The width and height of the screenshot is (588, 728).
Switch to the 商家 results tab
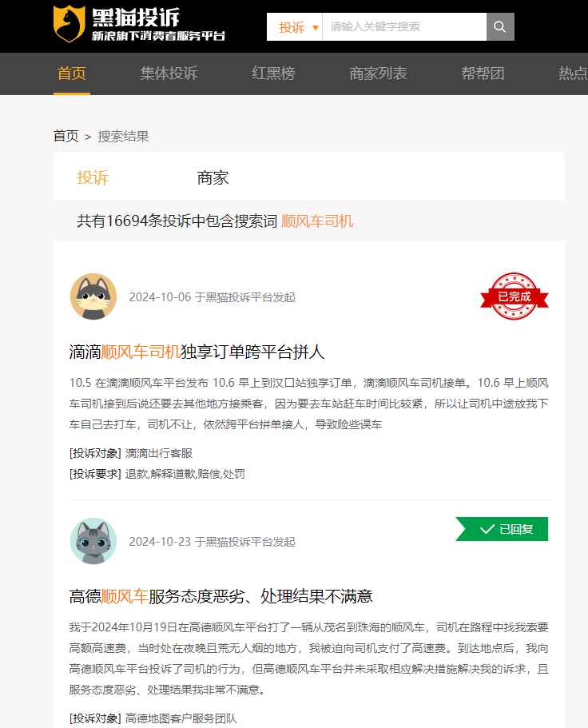(213, 177)
